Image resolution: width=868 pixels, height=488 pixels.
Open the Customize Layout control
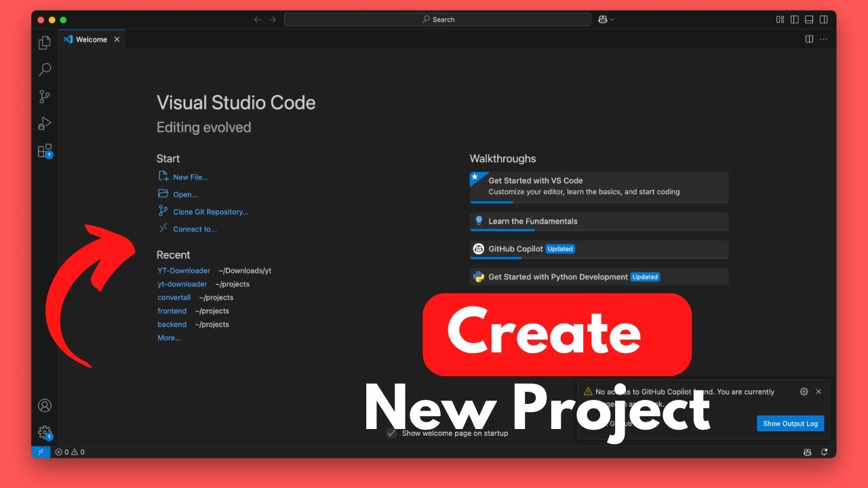click(781, 20)
